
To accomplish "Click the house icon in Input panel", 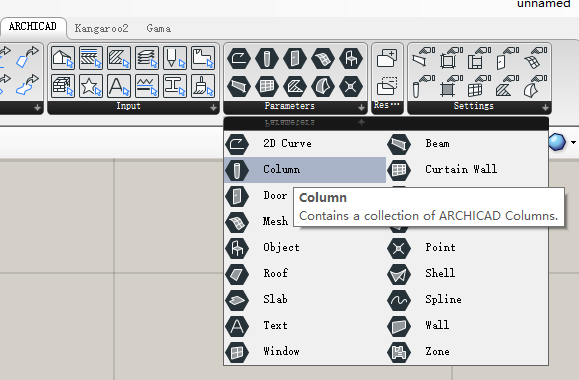I will click(63, 58).
